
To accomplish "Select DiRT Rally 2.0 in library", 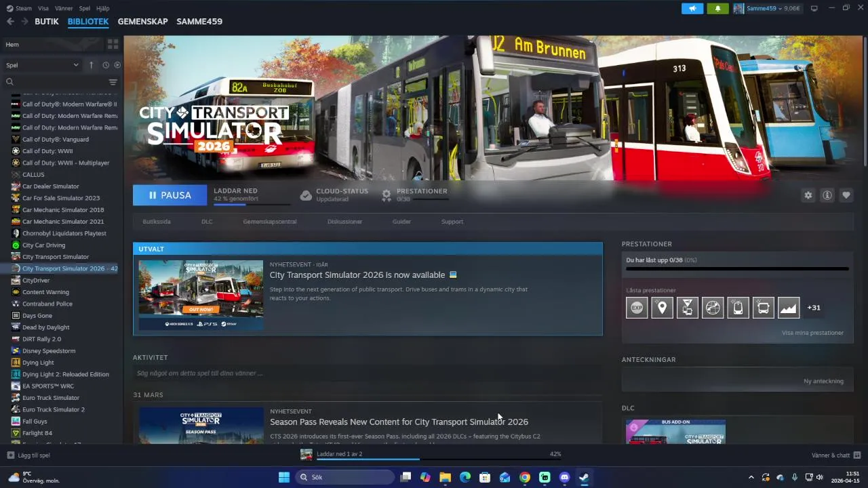I will coord(41,339).
